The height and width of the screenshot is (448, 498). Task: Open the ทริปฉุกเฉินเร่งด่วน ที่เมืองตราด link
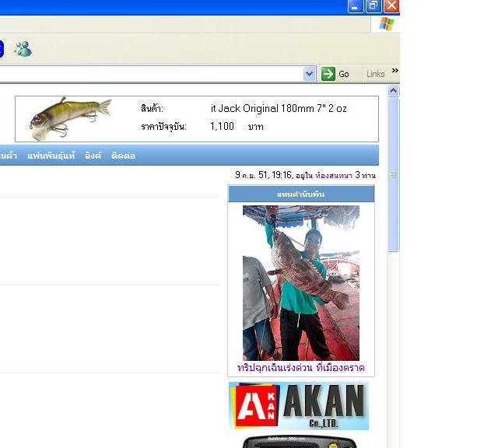click(x=301, y=368)
